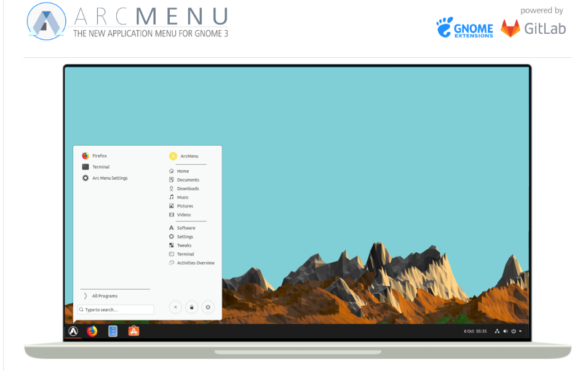588x371 pixels.
Task: Click the Tweaks sliders icon
Action: [172, 245]
